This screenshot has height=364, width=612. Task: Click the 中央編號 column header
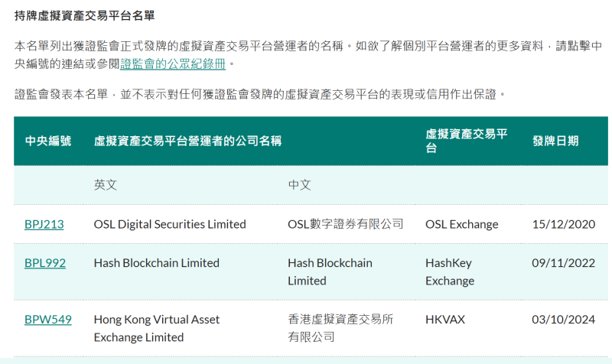click(48, 141)
